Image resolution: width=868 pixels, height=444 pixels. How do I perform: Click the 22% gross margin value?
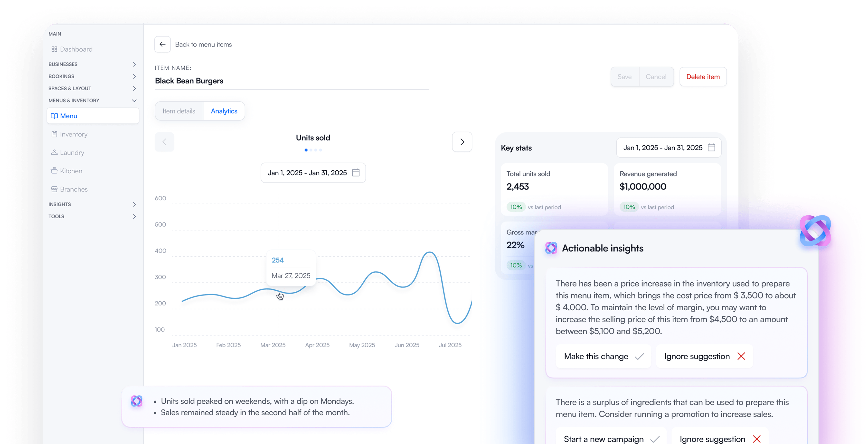pos(515,245)
